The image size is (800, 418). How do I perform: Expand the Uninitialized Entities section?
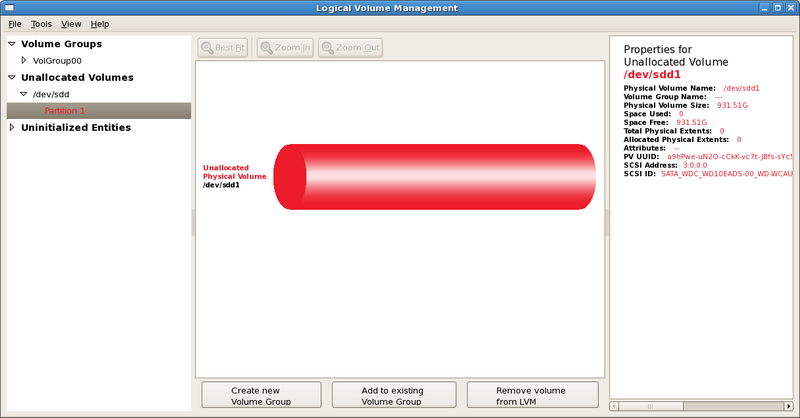[11, 127]
